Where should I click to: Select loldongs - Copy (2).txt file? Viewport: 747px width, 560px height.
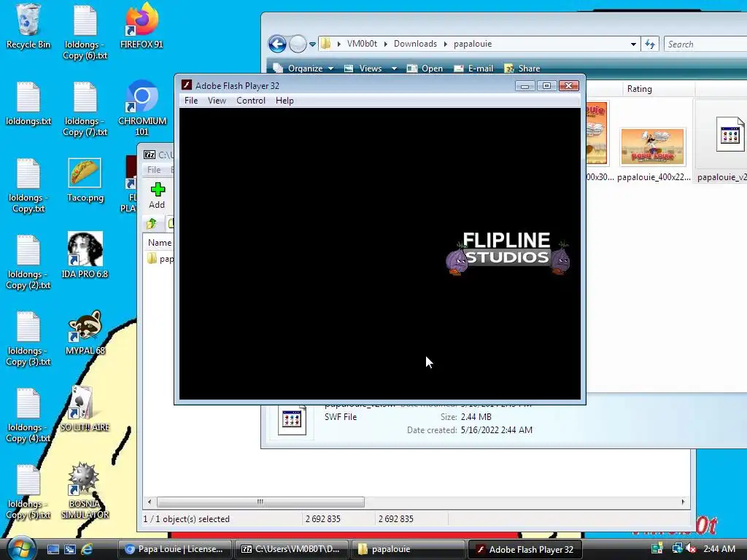pos(28,262)
